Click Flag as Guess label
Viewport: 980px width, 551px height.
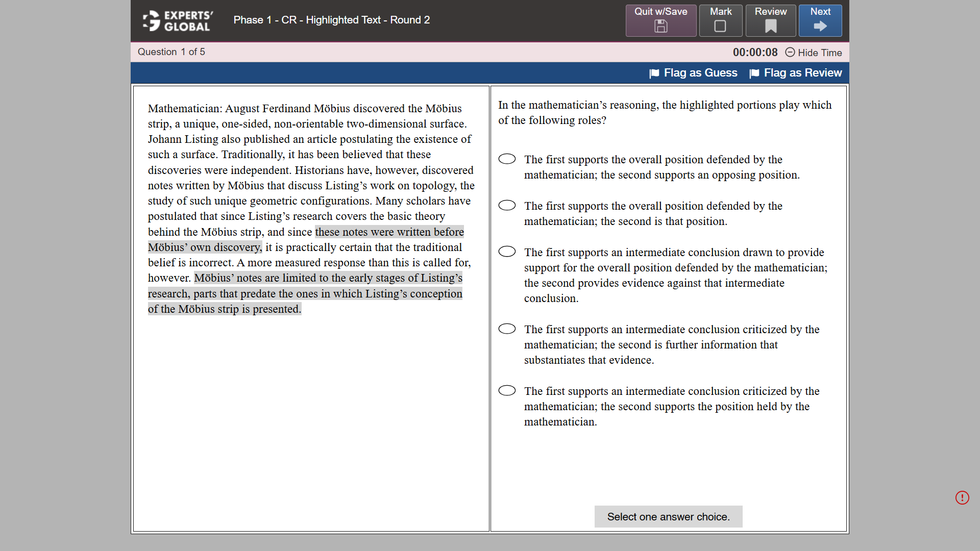pyautogui.click(x=700, y=73)
